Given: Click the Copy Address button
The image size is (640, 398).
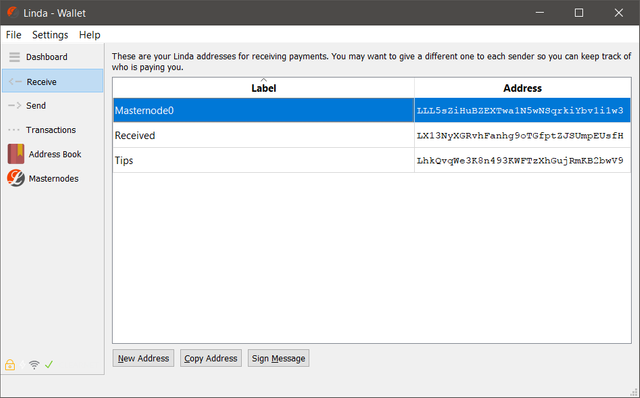Looking at the screenshot, I should [211, 358].
